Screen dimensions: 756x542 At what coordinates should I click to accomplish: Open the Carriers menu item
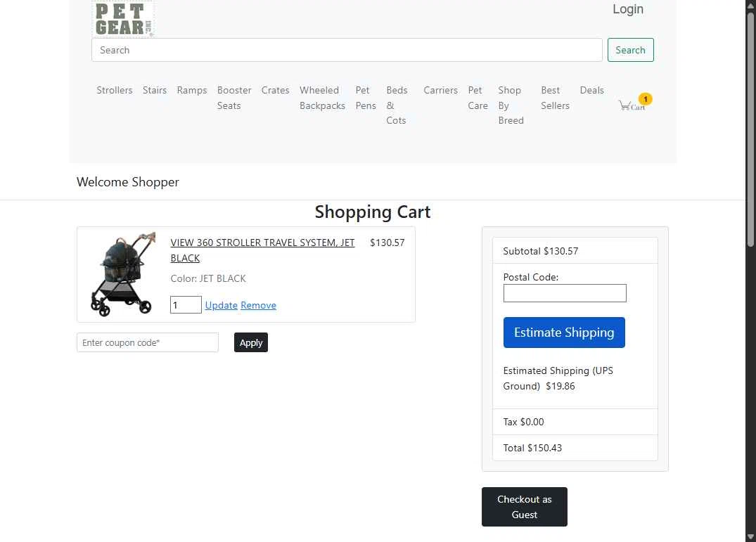coord(440,90)
